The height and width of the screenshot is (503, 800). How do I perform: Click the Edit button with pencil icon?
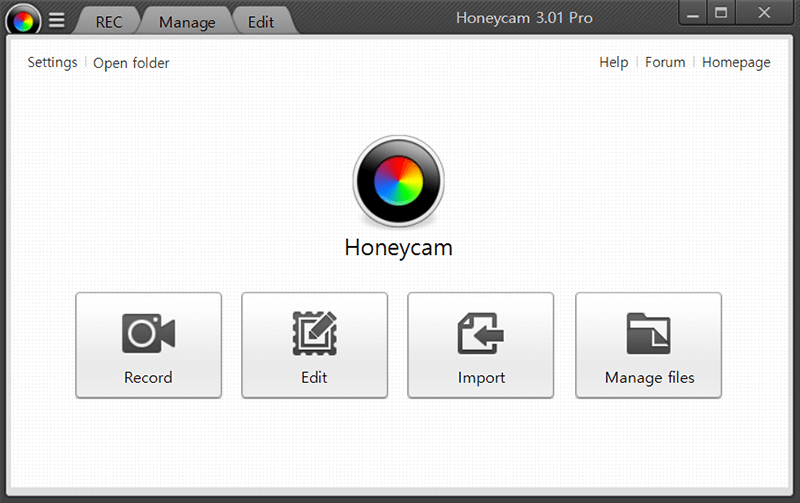(x=314, y=345)
